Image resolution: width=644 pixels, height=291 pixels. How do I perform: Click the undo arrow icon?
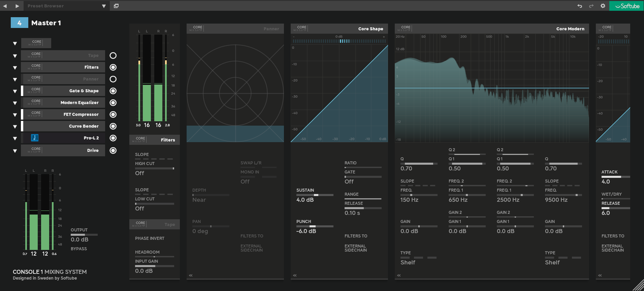pyautogui.click(x=580, y=6)
